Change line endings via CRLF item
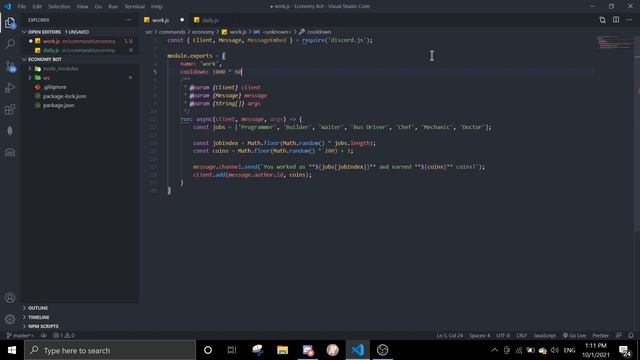 point(522,336)
